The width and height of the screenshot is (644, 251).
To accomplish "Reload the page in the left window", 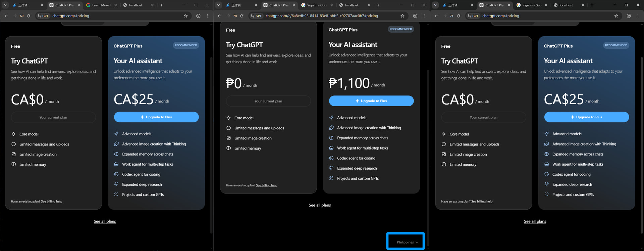I will pos(29,16).
